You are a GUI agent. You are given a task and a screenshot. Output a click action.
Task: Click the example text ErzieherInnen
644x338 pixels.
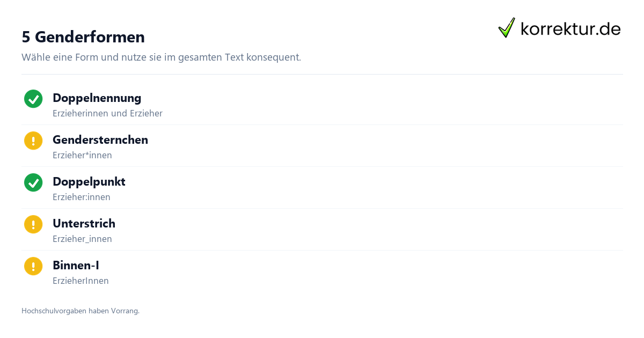(80, 281)
